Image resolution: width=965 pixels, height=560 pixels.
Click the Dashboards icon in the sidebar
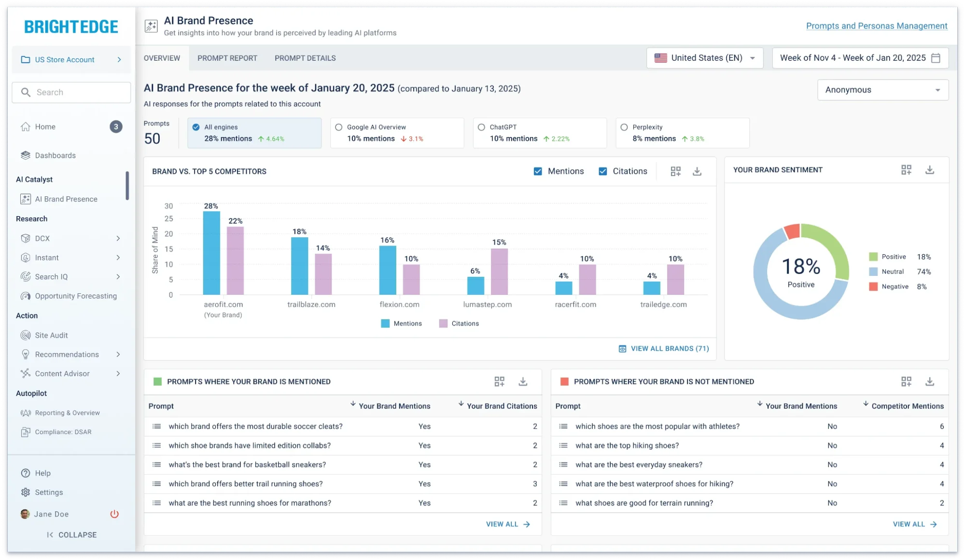[x=25, y=155]
